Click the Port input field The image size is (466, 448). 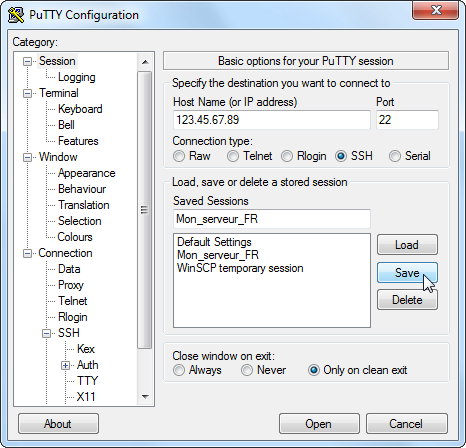(407, 120)
